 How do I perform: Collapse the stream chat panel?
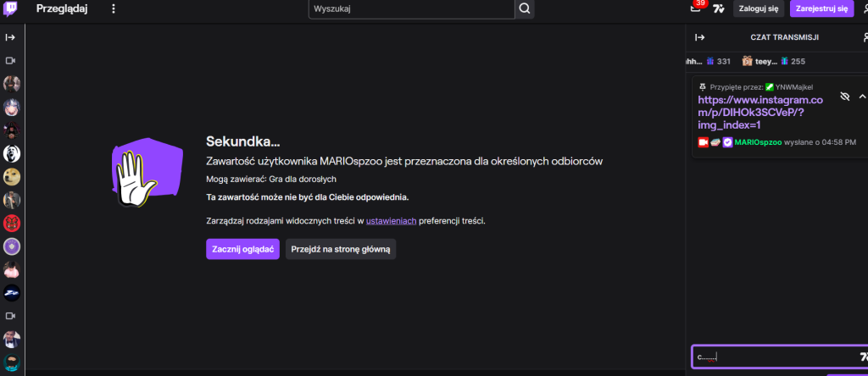(699, 37)
